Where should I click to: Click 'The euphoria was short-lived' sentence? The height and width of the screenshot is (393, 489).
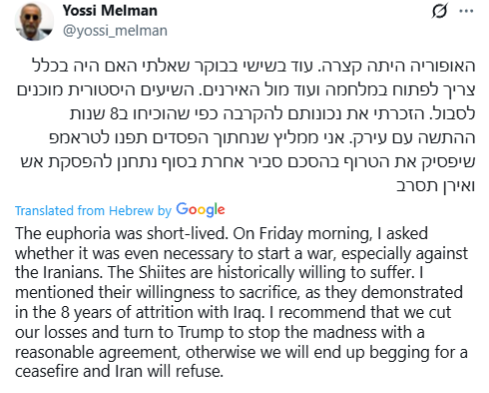click(122, 233)
